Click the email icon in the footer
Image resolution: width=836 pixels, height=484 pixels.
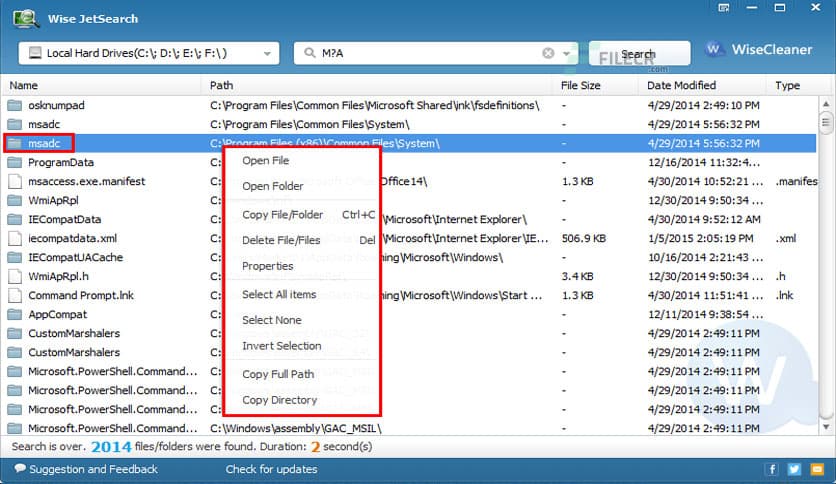pos(816,469)
